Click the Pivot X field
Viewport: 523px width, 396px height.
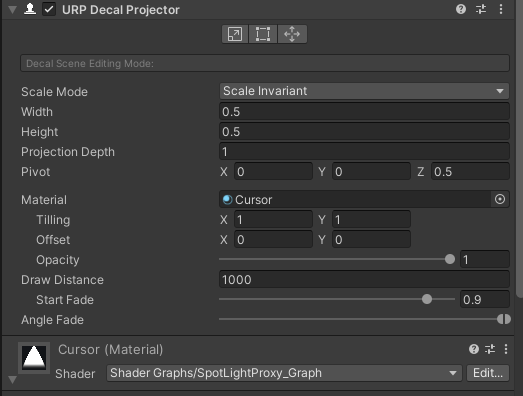(273, 171)
